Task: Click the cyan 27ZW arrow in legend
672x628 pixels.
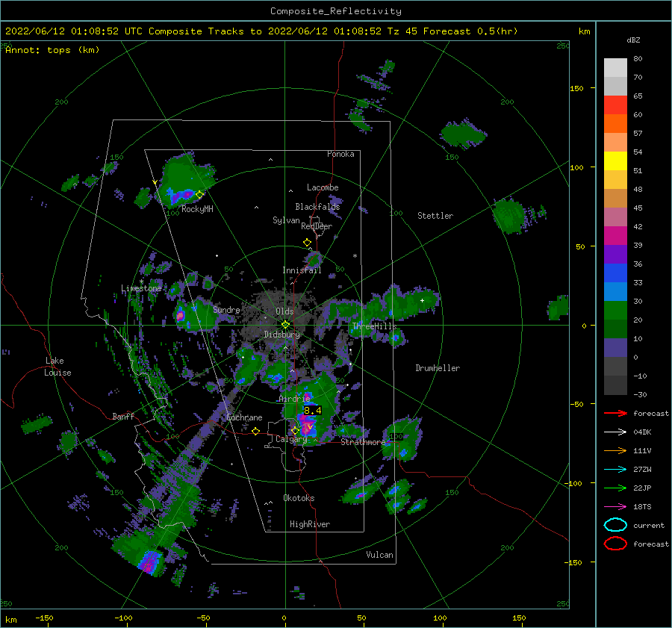Action: pos(615,470)
